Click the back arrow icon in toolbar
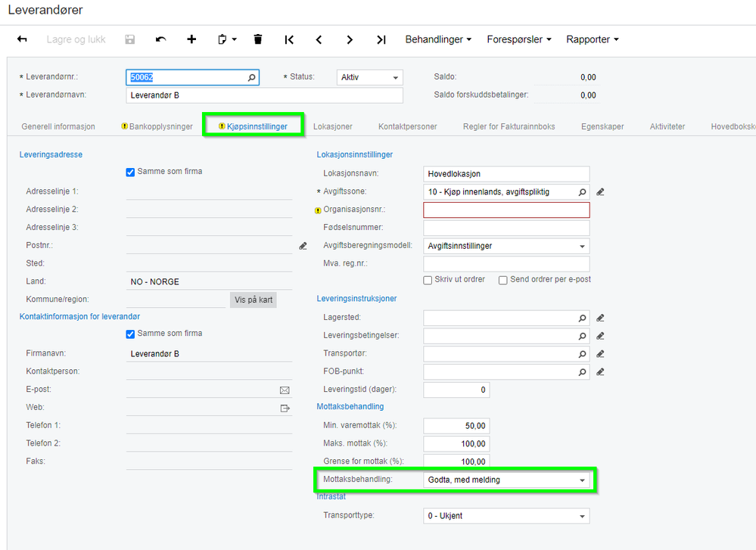This screenshot has width=756, height=550. coord(22,39)
